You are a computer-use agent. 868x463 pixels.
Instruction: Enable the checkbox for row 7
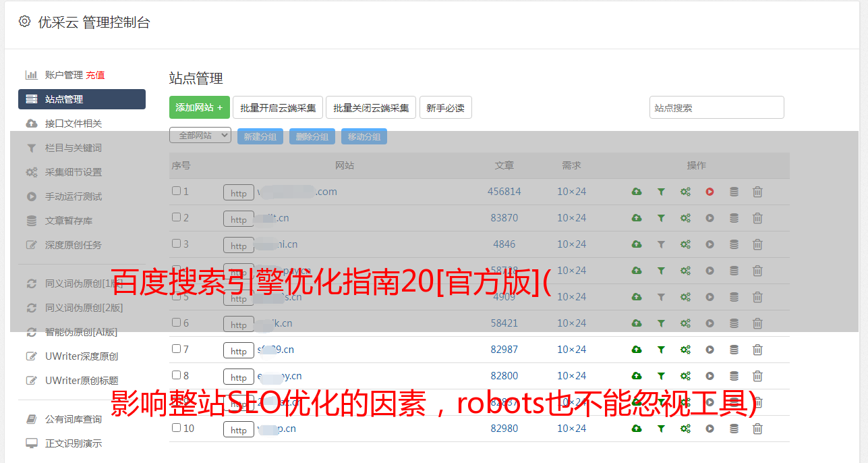[176, 349]
